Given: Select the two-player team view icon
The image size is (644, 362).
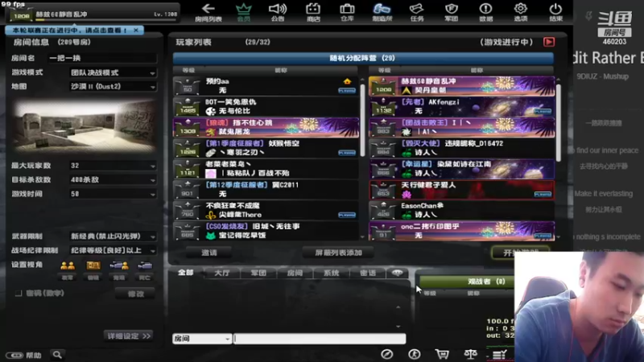Looking at the screenshot, I should 68,266.
